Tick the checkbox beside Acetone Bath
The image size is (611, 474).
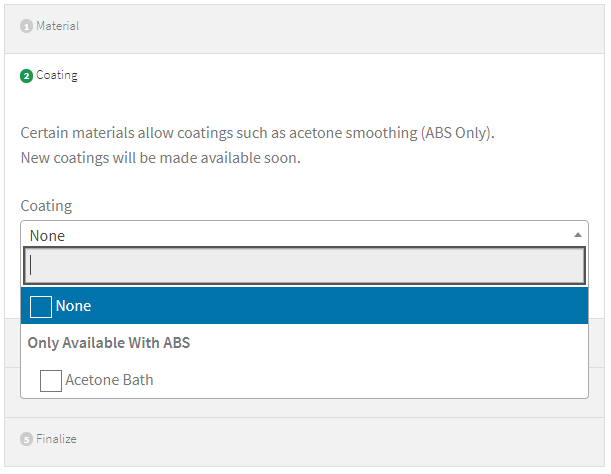click(51, 381)
